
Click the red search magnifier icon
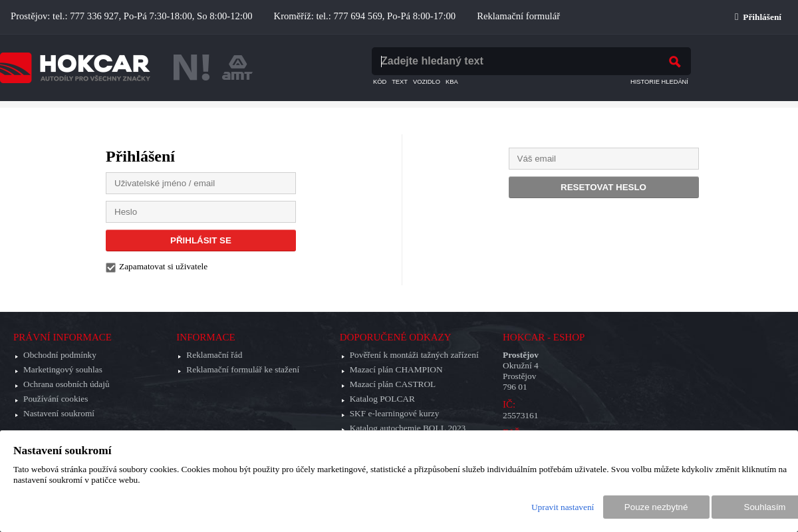point(674,61)
